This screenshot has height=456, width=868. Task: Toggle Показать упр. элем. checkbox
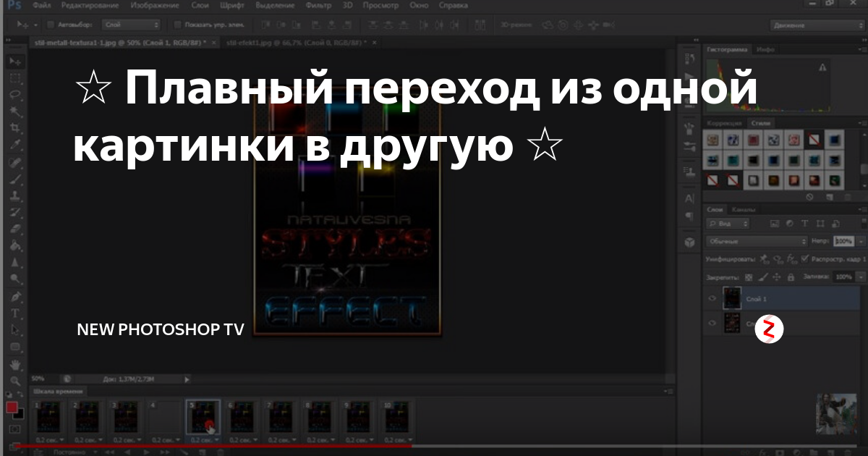(177, 25)
